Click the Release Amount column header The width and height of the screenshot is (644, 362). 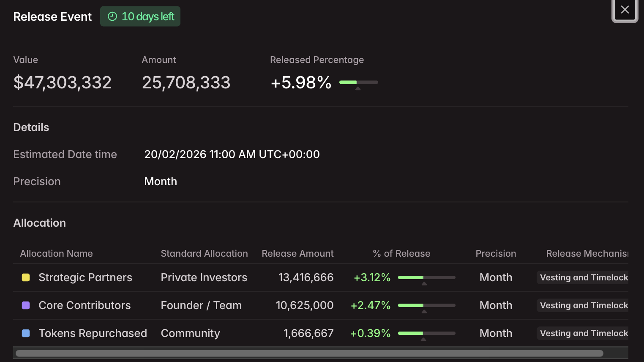(297, 253)
